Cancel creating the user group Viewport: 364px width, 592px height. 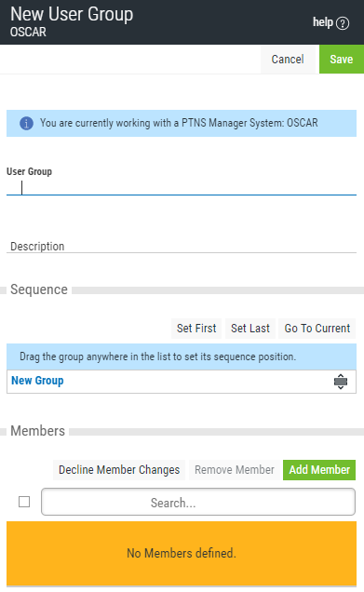(288, 60)
